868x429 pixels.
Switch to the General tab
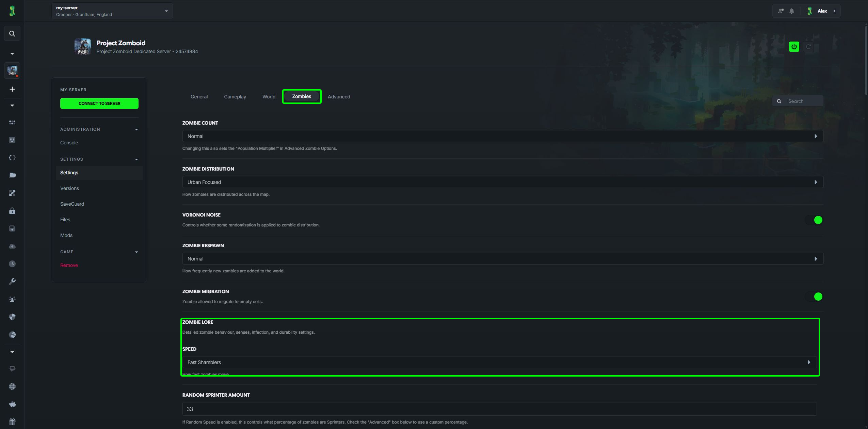pyautogui.click(x=199, y=97)
